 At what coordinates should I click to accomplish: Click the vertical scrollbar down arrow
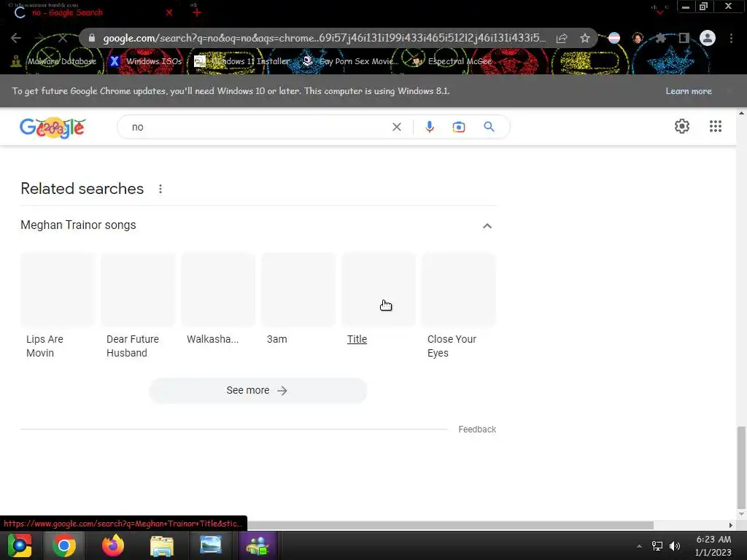[741, 514]
